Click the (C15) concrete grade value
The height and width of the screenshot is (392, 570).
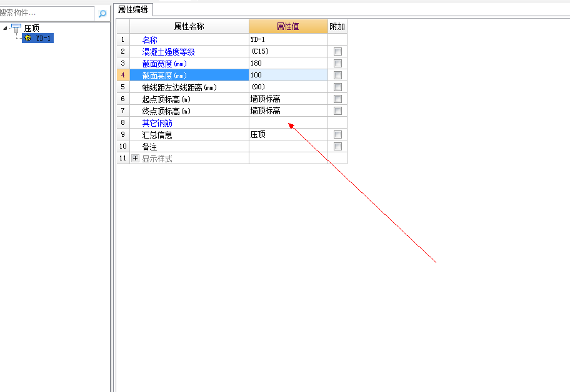point(288,51)
